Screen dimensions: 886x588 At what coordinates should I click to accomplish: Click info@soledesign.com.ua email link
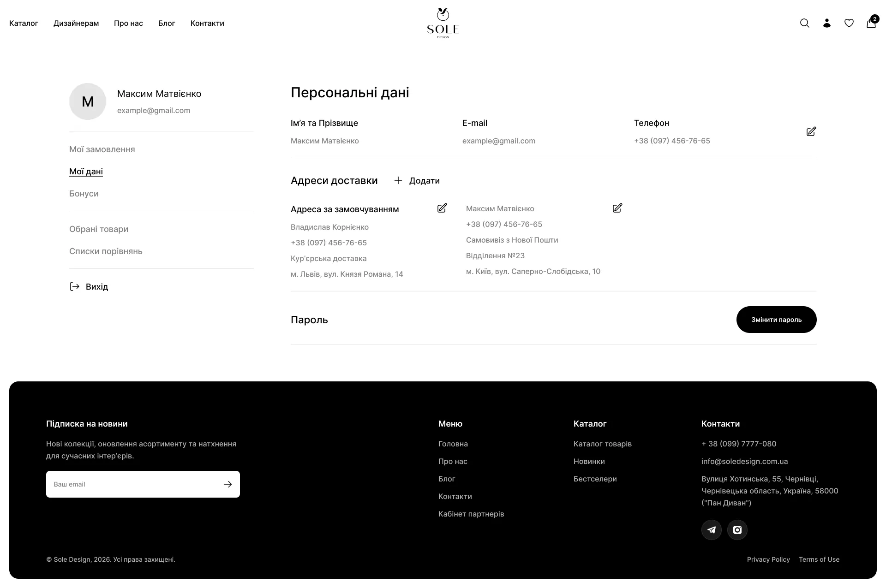tap(744, 461)
